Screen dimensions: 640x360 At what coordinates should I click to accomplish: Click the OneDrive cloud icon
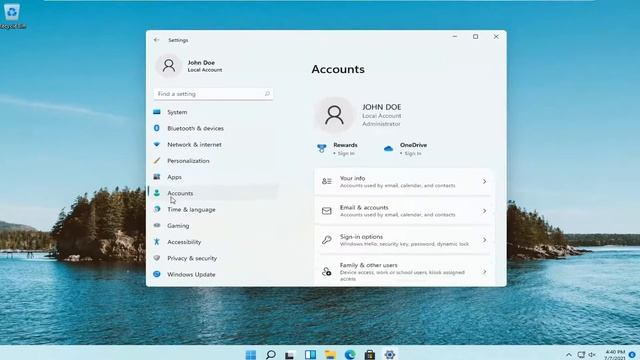point(388,149)
